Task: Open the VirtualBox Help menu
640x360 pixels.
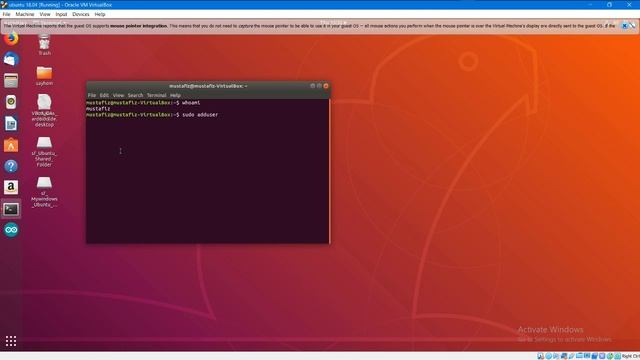Action: (x=100, y=14)
